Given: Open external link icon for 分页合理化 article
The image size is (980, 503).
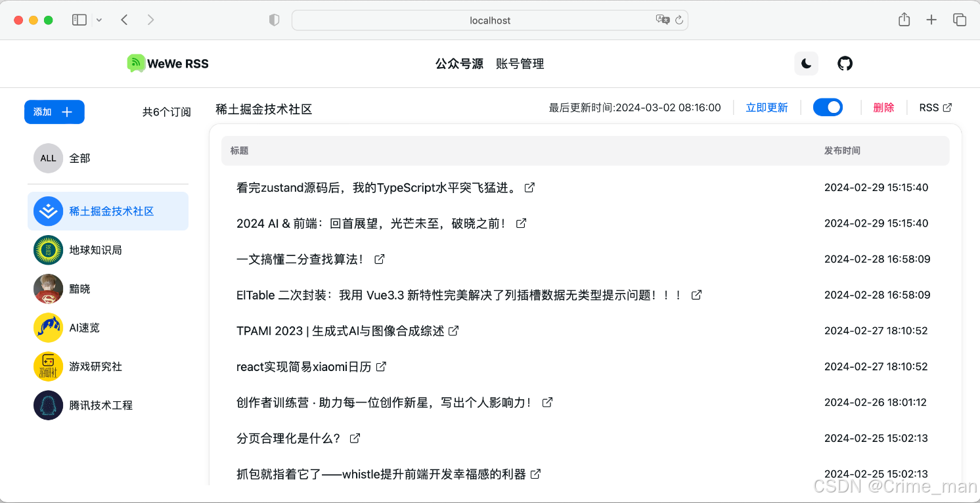Looking at the screenshot, I should tap(355, 438).
